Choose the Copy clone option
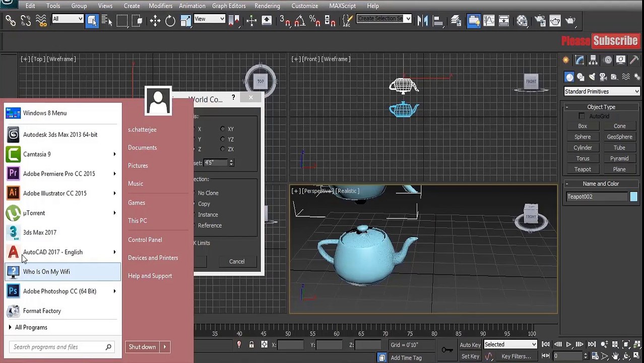This screenshot has width=644, height=363. (203, 204)
